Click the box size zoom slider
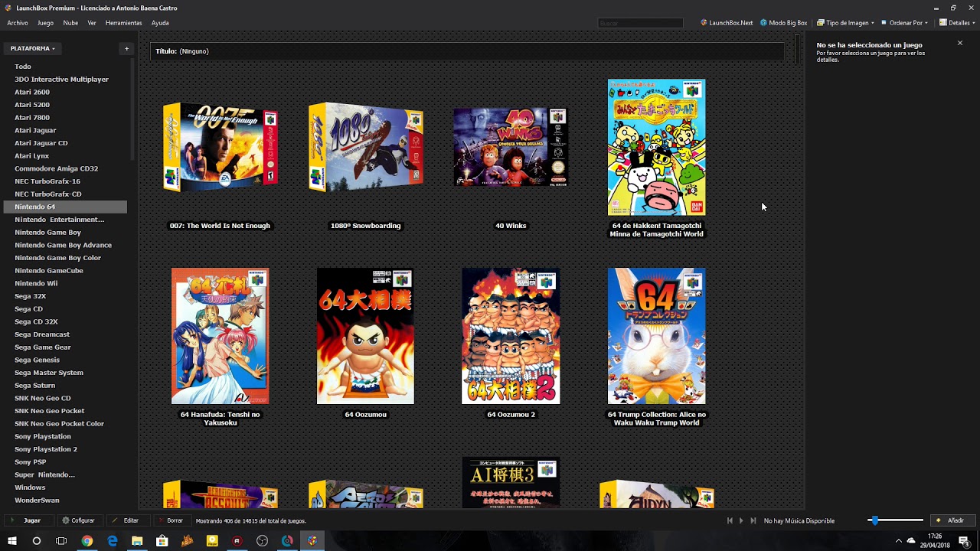 [x=896, y=520]
